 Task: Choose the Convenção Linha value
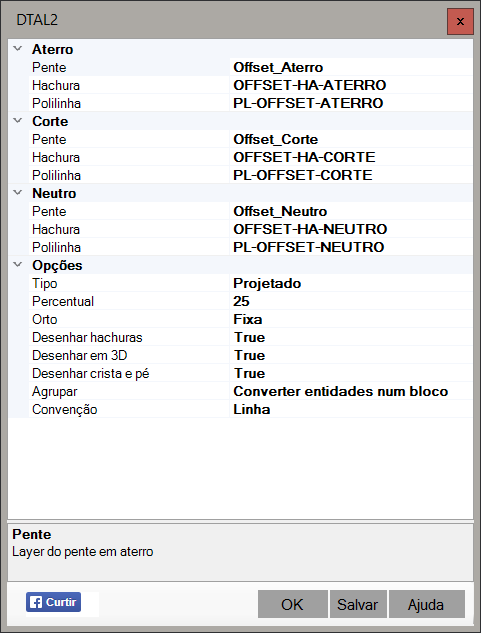[x=351, y=409]
